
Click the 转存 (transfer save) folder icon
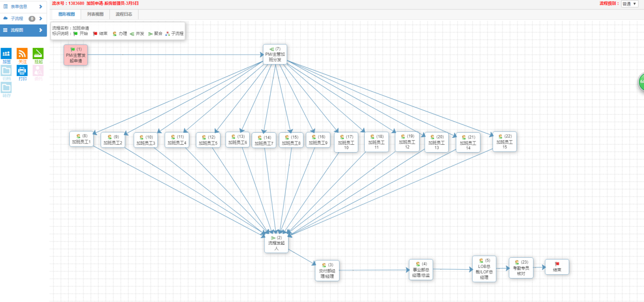(x=6, y=88)
